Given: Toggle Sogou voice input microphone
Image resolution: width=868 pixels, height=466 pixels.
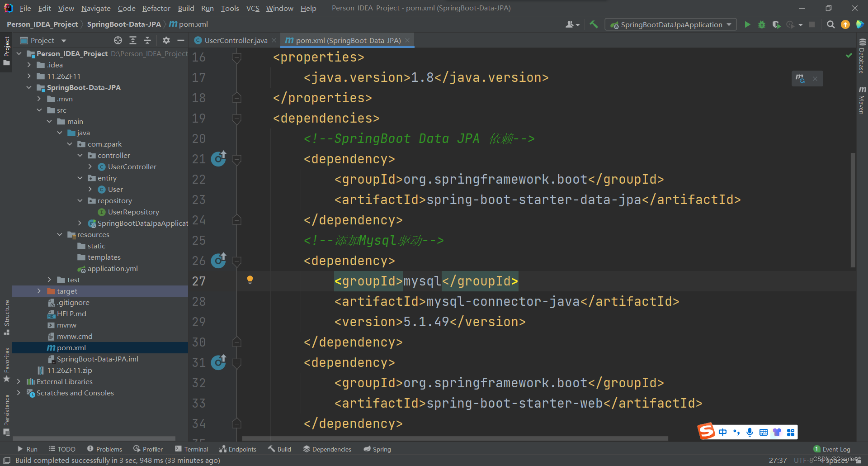Looking at the screenshot, I should tap(750, 432).
